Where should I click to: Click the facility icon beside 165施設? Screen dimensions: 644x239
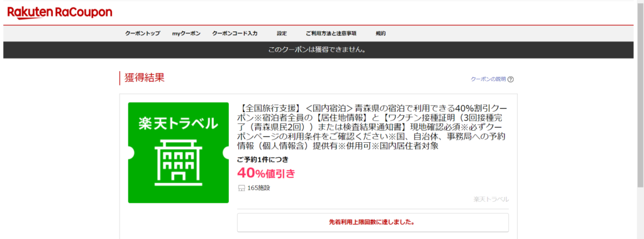pyautogui.click(x=241, y=188)
